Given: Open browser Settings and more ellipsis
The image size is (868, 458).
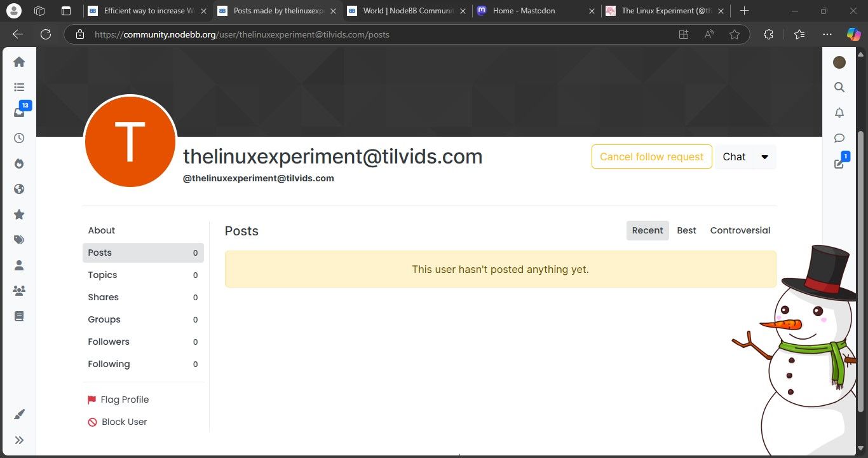Looking at the screenshot, I should coord(827,34).
